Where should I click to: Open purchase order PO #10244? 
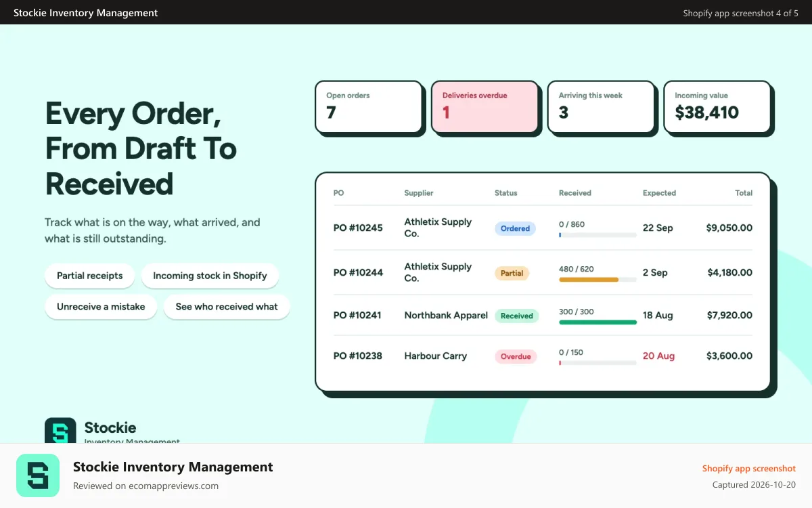pos(358,272)
